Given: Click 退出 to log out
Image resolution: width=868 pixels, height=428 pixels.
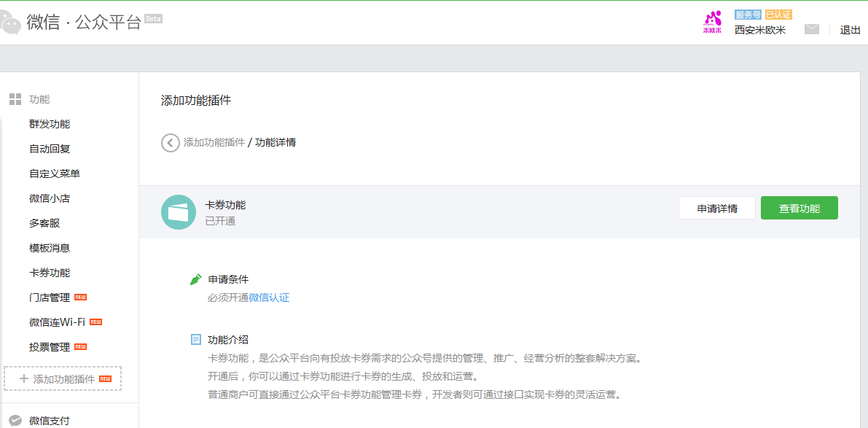Looking at the screenshot, I should pos(851,30).
